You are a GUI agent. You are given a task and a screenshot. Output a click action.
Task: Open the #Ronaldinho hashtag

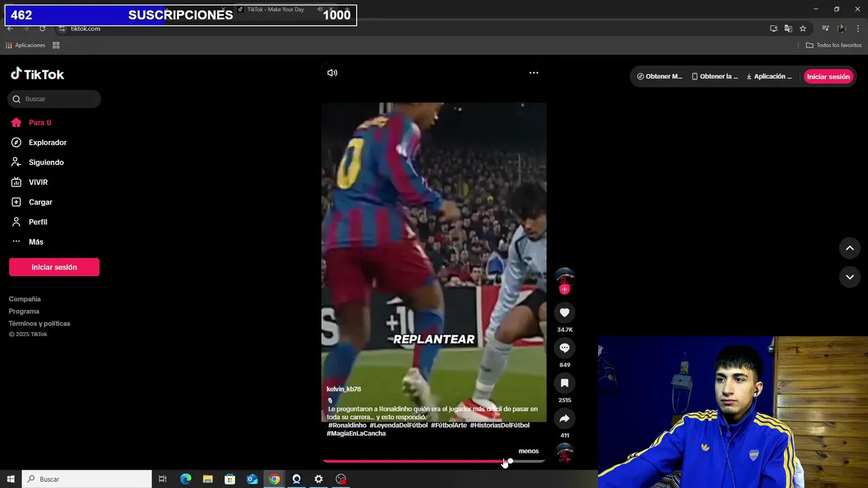point(347,425)
